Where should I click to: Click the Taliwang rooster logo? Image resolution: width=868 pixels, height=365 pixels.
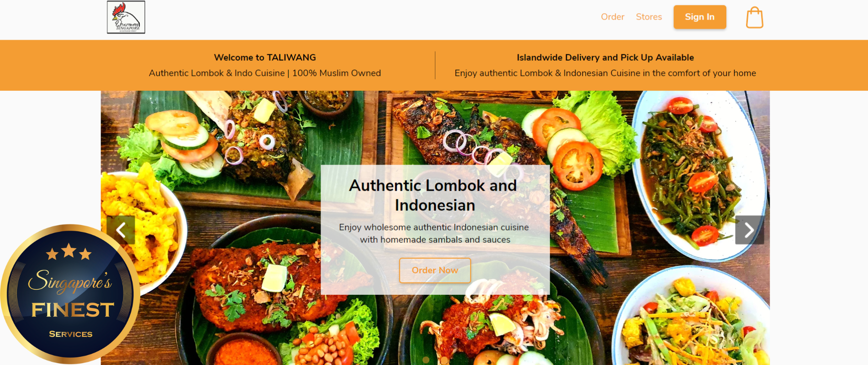126,17
